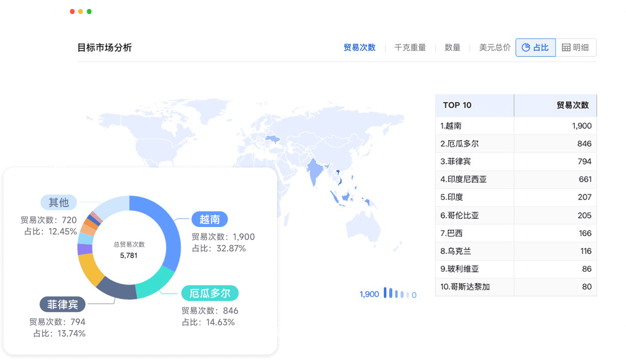Screen dimensions: 626x364
Task: Click the 越南 callout label on donut chart
Action: click(209, 219)
